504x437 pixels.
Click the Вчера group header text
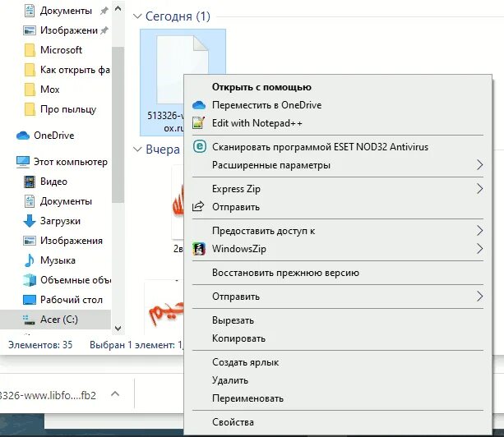[163, 149]
